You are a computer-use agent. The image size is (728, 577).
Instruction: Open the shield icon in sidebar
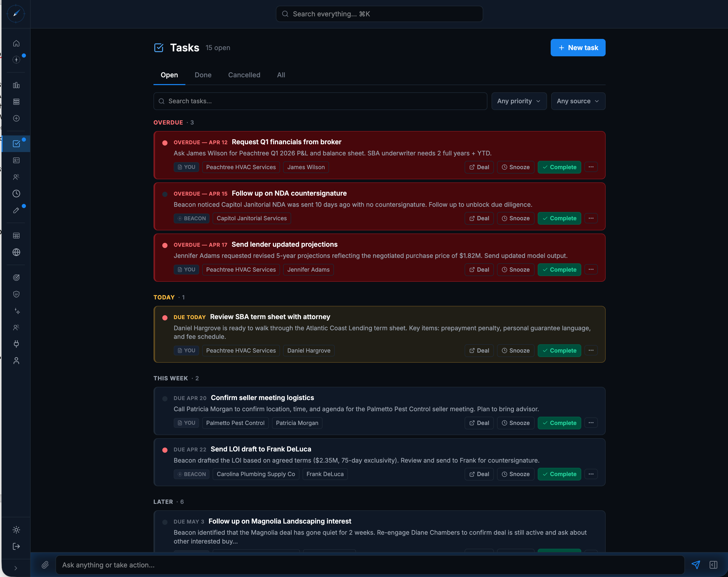click(16, 294)
